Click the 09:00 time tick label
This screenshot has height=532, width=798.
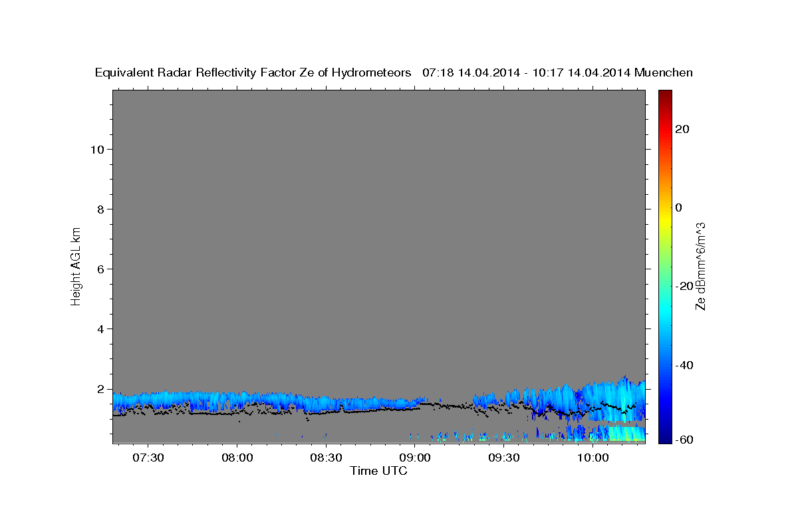coord(415,458)
